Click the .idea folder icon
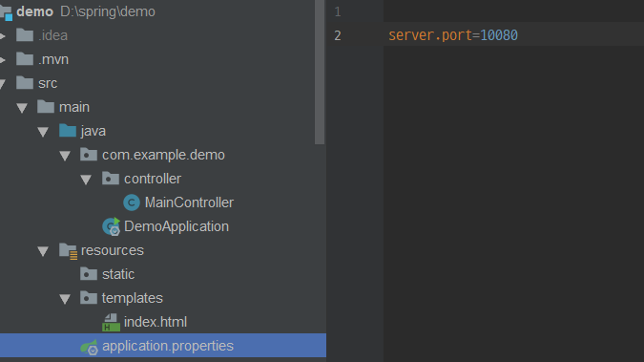The width and height of the screenshot is (644, 362). click(x=25, y=35)
